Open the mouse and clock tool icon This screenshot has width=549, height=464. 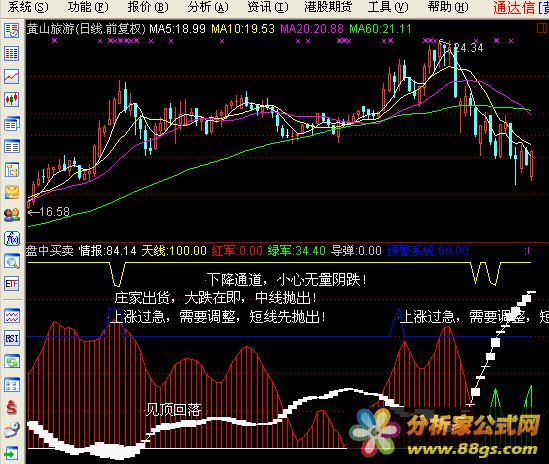pyautogui.click(x=12, y=430)
